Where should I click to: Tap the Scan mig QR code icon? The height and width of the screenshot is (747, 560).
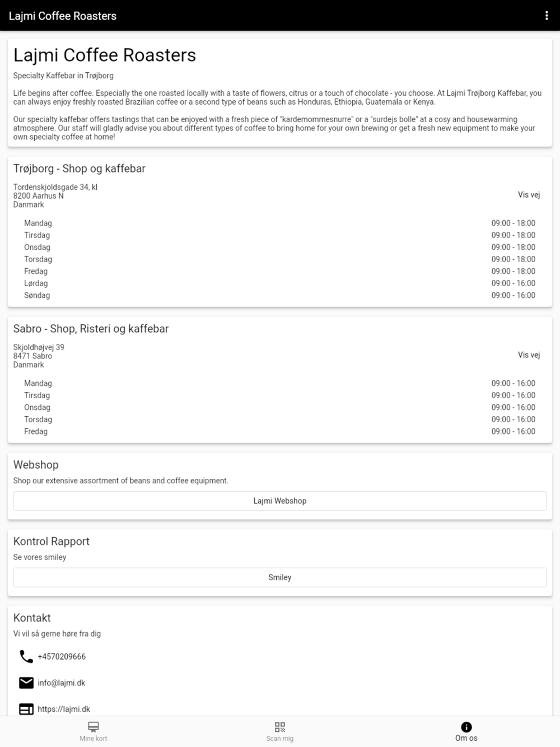pyautogui.click(x=280, y=726)
